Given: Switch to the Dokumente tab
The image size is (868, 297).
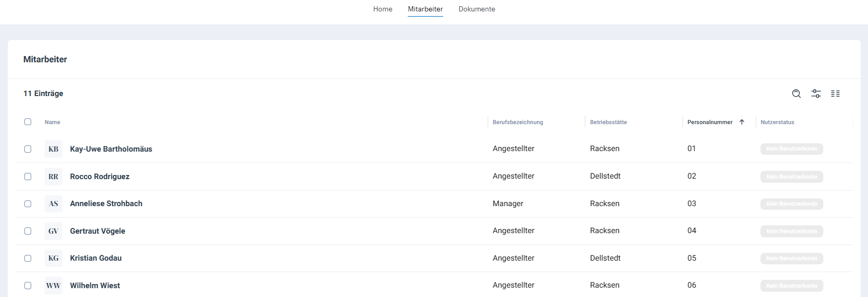Looking at the screenshot, I should [477, 9].
